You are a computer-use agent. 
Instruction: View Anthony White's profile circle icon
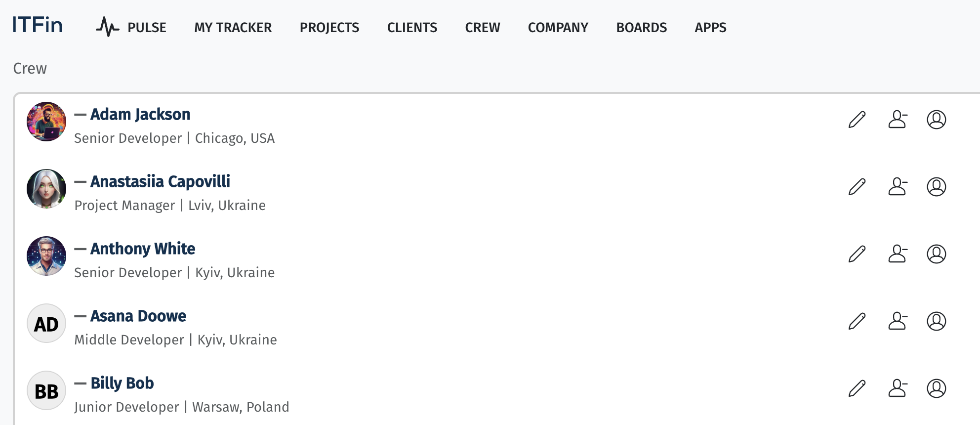(x=937, y=254)
